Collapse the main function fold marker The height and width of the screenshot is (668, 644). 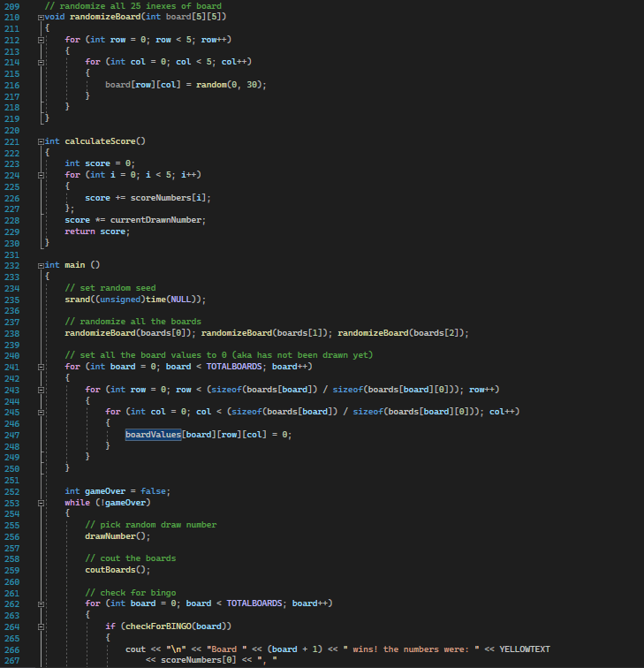click(x=41, y=264)
